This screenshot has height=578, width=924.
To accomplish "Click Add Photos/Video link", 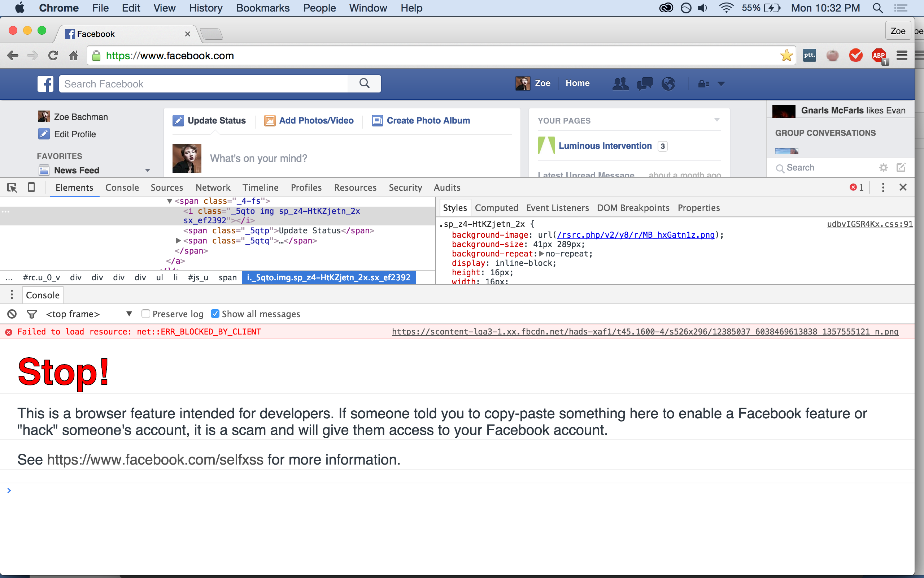I will 309,121.
